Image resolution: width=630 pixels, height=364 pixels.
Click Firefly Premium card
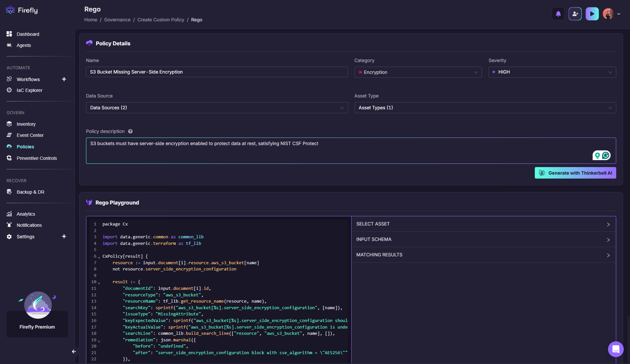(x=37, y=324)
